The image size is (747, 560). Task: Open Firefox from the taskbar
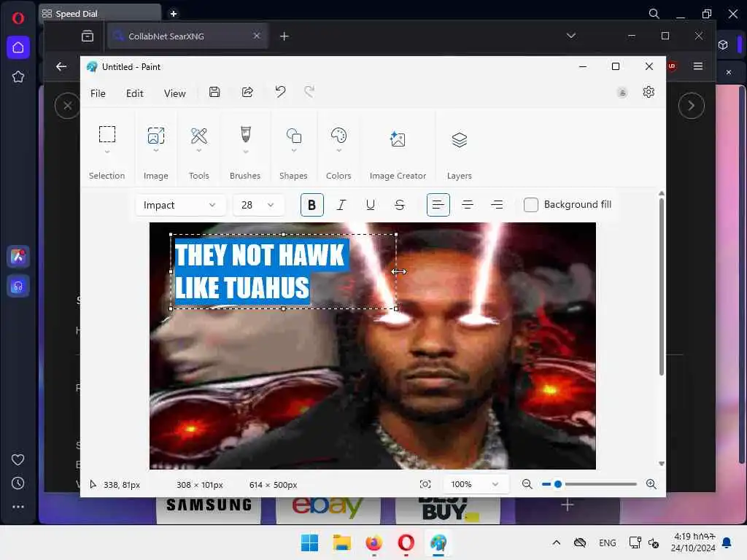374,542
